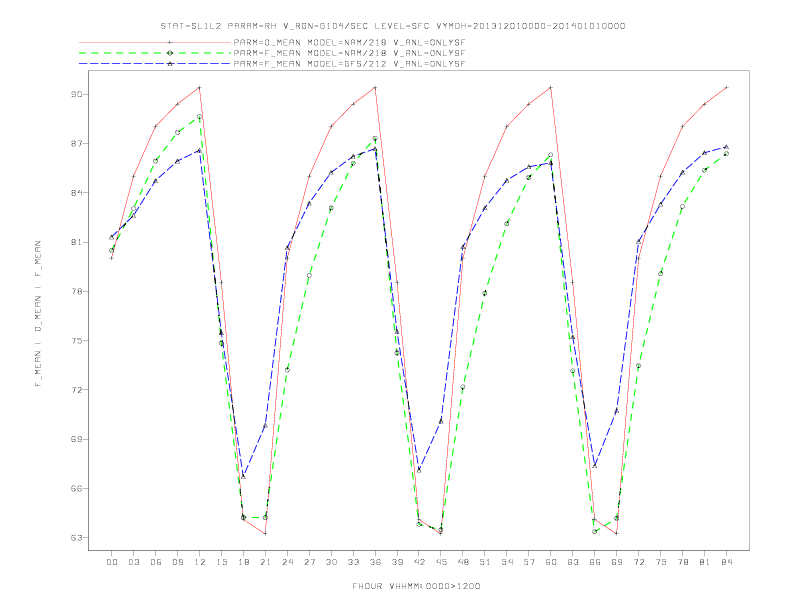Click the x-axis hour label 54
The height and width of the screenshot is (612, 792).
click(507, 562)
